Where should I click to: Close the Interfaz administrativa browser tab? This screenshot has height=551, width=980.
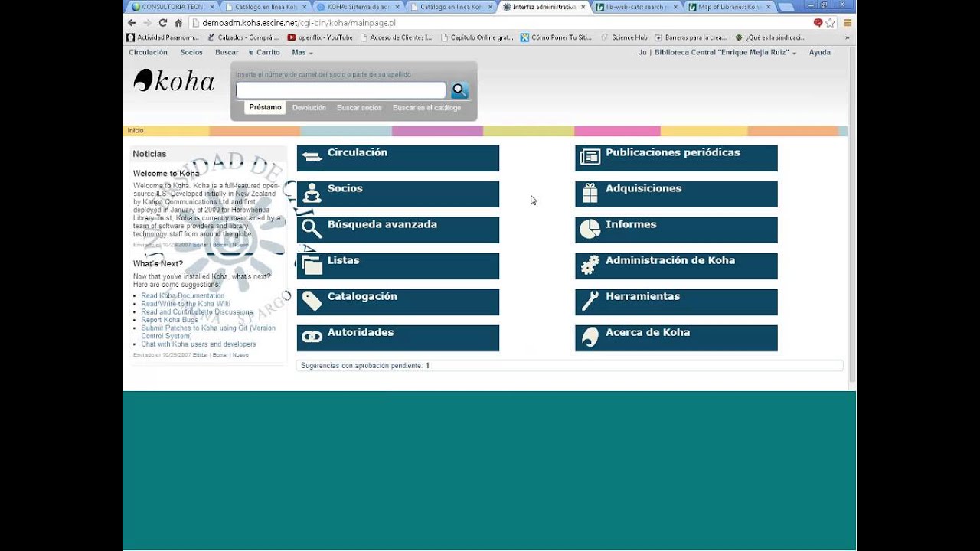(x=583, y=7)
